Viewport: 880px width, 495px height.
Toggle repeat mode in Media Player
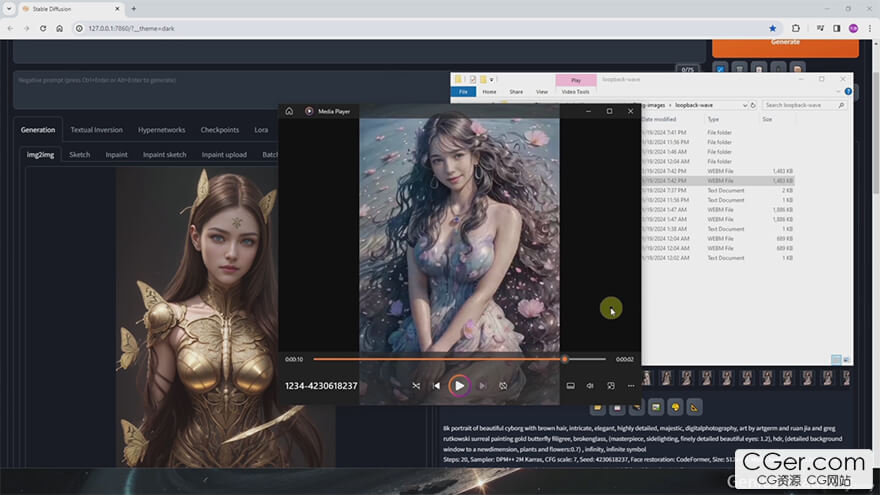503,386
